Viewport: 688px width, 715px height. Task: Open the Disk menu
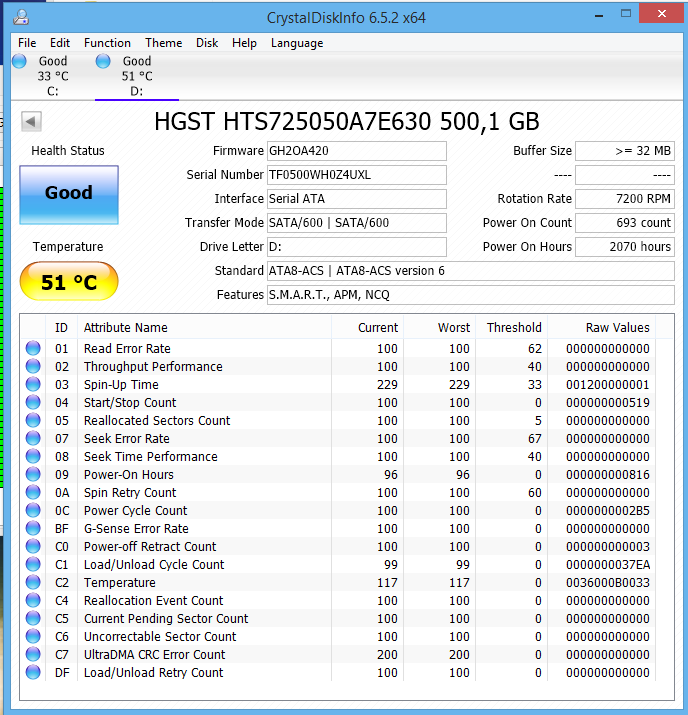(x=207, y=43)
